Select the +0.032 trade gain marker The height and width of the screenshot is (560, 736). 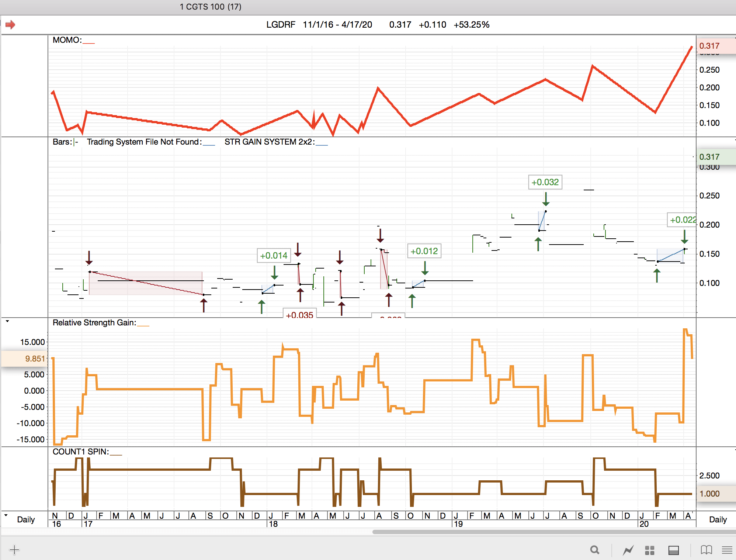545,182
